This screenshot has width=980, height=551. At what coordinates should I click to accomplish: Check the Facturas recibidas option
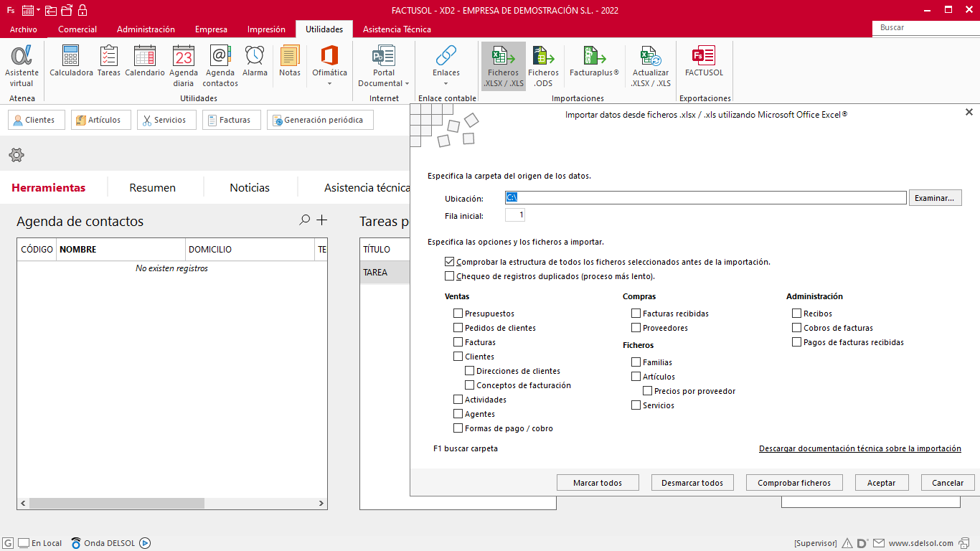click(636, 314)
